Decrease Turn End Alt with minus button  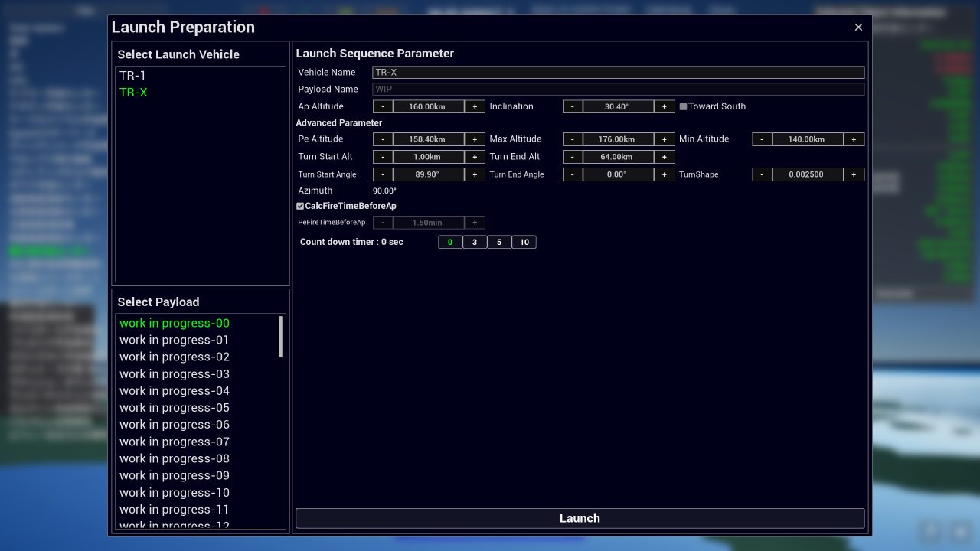(x=573, y=157)
